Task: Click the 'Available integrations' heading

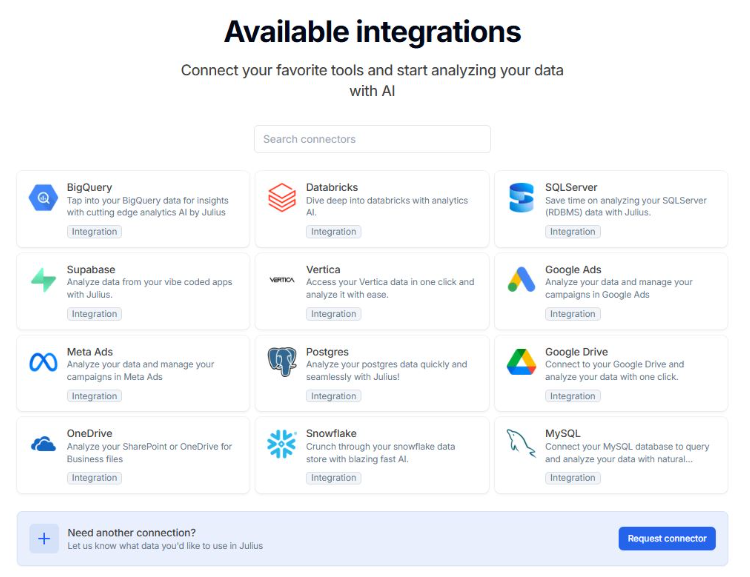Action: (x=372, y=32)
